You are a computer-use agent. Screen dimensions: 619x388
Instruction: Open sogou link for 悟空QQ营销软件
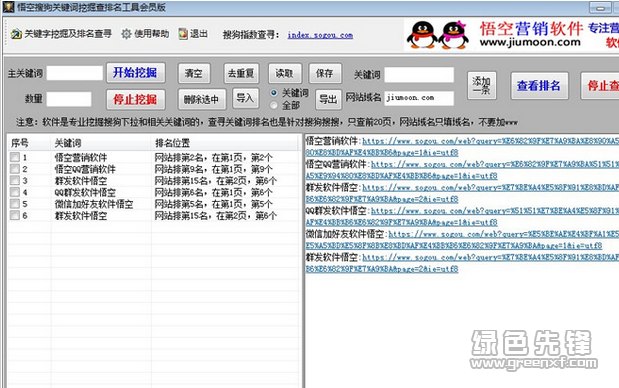[495, 164]
